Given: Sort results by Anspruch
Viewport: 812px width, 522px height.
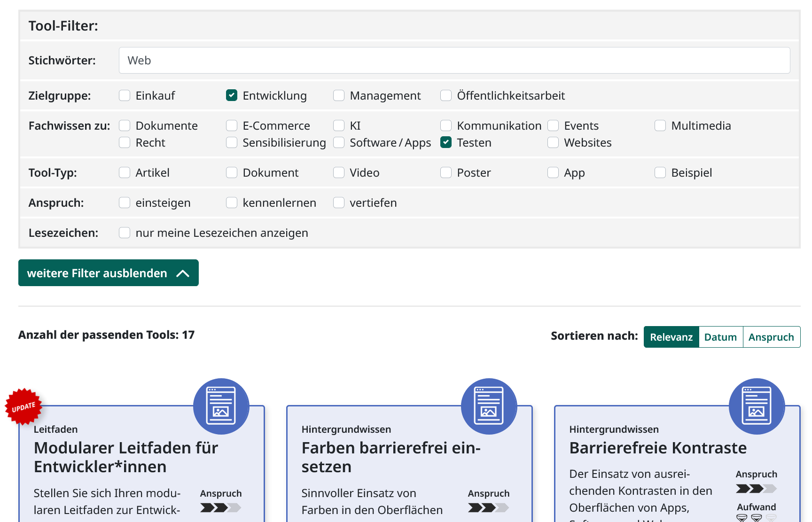Looking at the screenshot, I should [x=772, y=337].
